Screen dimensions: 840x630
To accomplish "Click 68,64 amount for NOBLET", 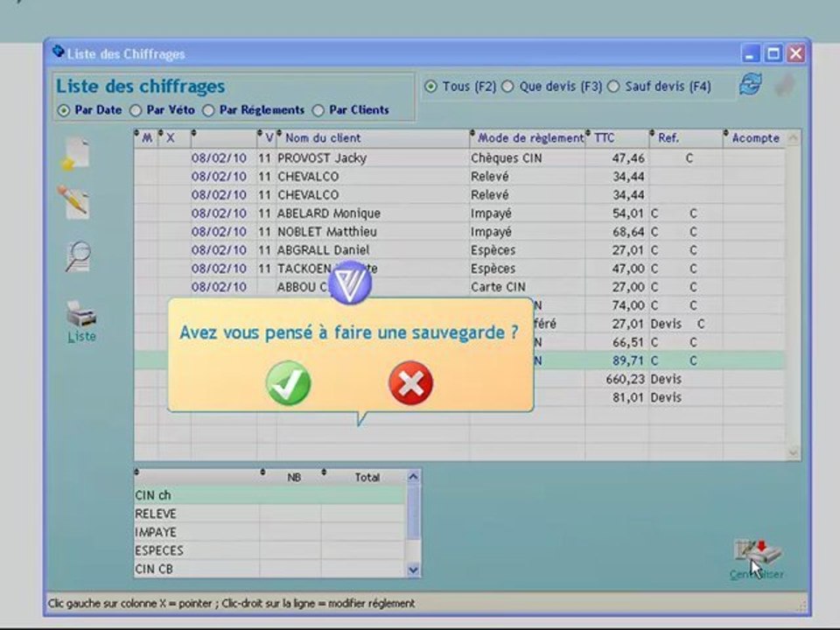I will pyautogui.click(x=628, y=231).
